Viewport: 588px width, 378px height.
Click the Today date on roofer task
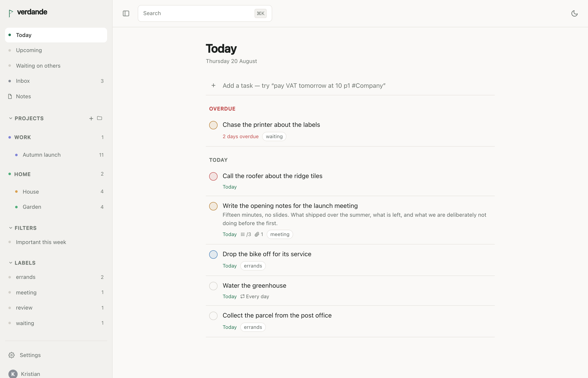(230, 187)
